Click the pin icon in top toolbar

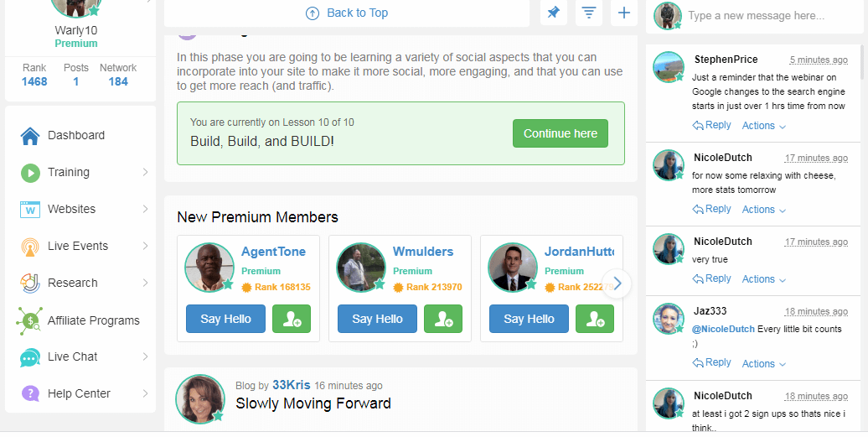(x=554, y=13)
